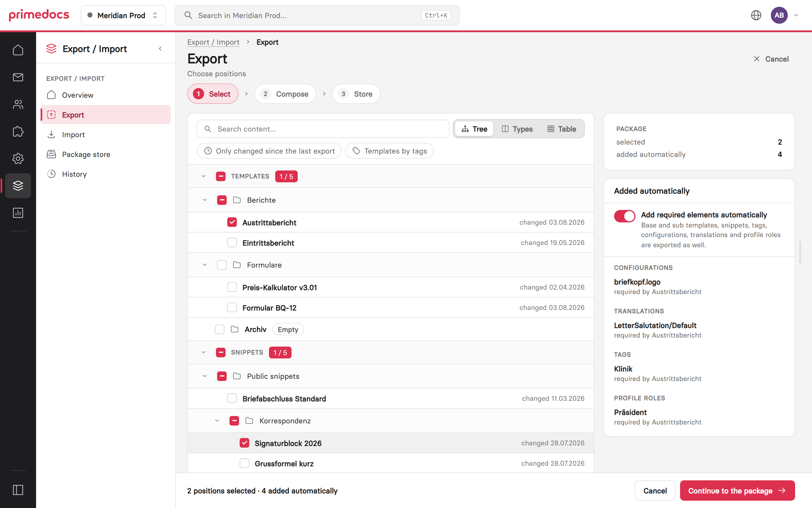Collapse the Korrespondenz folder
Screen dimensions: 812x508
pos(217,421)
